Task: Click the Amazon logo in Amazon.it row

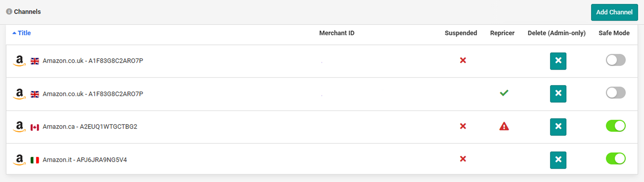Action: (x=19, y=159)
